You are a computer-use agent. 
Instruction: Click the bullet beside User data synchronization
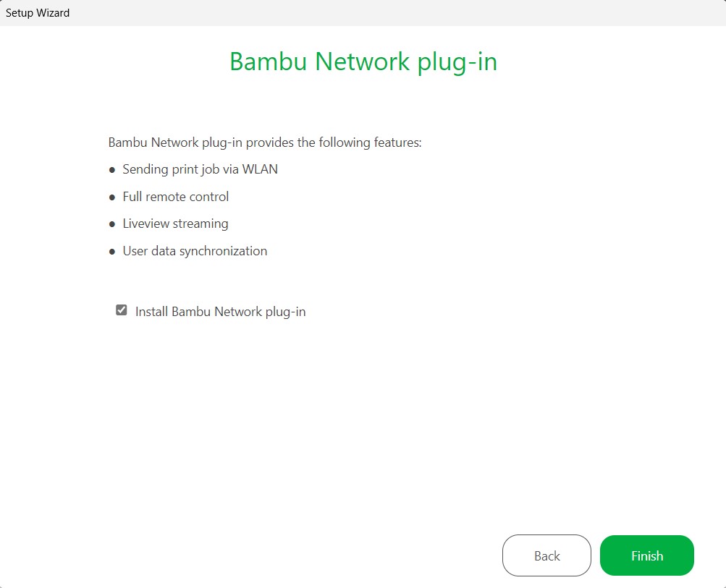tap(112, 252)
